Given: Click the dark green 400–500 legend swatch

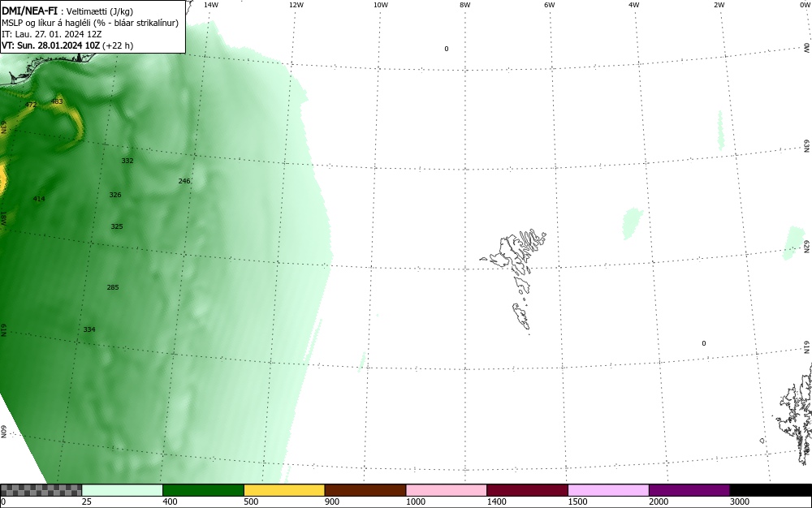Looking at the screenshot, I should click(x=203, y=490).
